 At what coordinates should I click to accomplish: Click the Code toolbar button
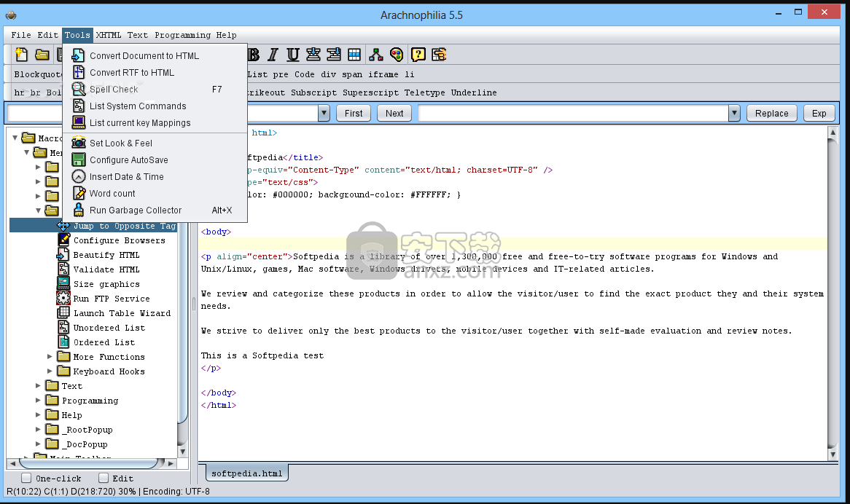pos(304,74)
